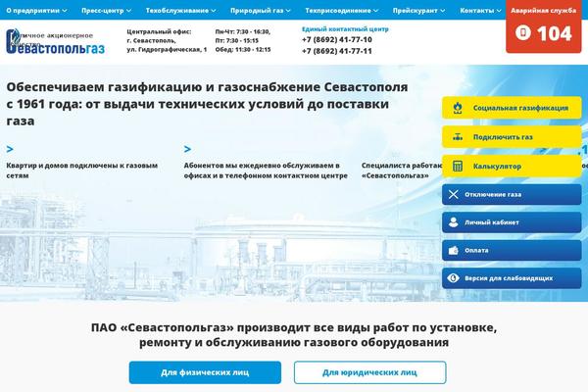
Task: Click the arrow above connected apartments statistic
Action: click(x=10, y=149)
